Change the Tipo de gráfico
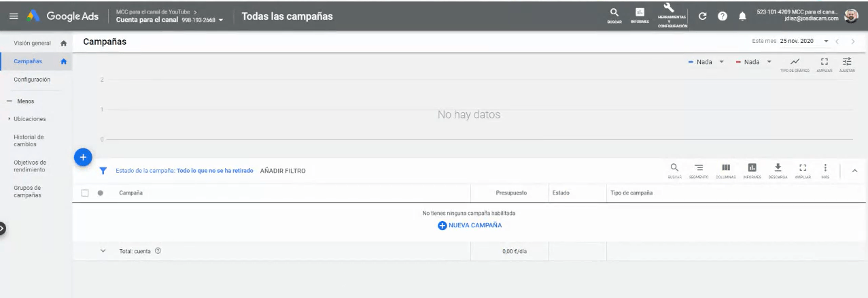 pyautogui.click(x=795, y=65)
